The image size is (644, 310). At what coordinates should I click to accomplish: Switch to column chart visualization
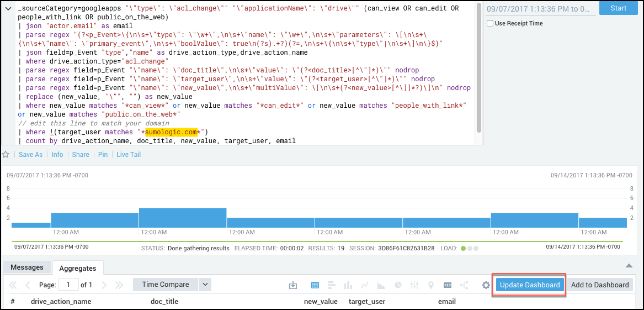[348, 285]
